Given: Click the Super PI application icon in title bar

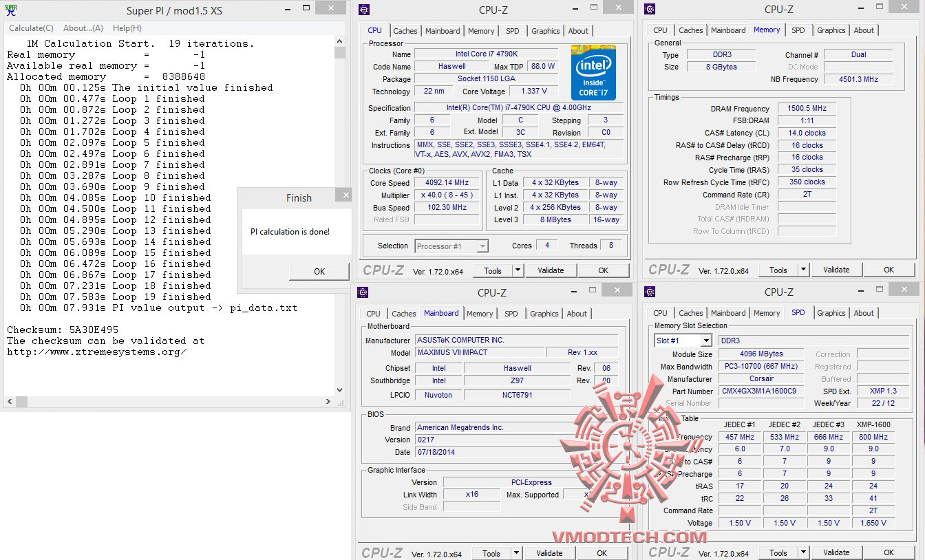Looking at the screenshot, I should [x=11, y=10].
